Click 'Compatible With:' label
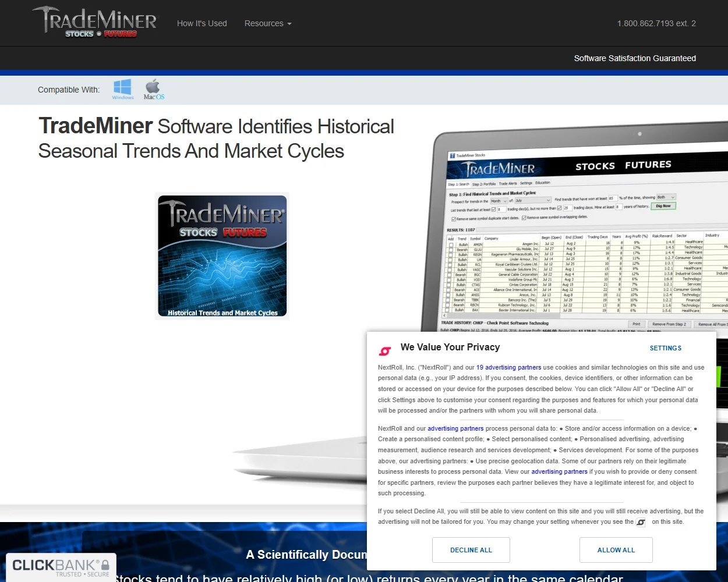This screenshot has width=728, height=582. (x=69, y=90)
